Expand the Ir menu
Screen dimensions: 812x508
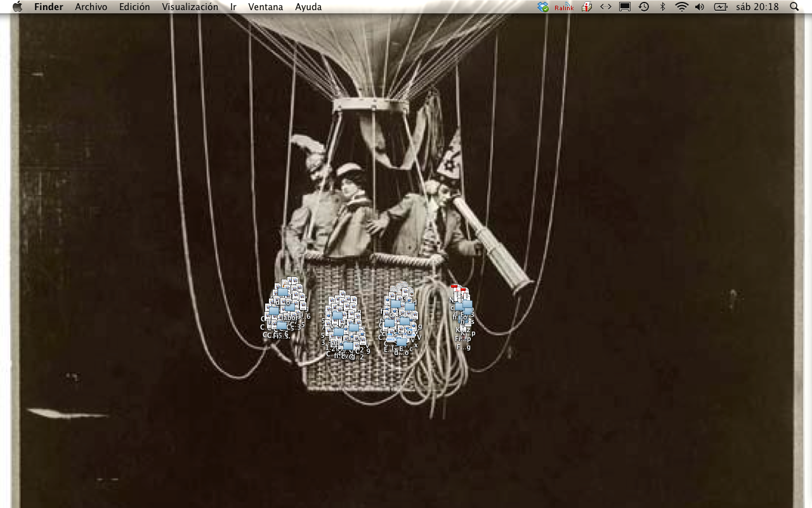pyautogui.click(x=233, y=7)
